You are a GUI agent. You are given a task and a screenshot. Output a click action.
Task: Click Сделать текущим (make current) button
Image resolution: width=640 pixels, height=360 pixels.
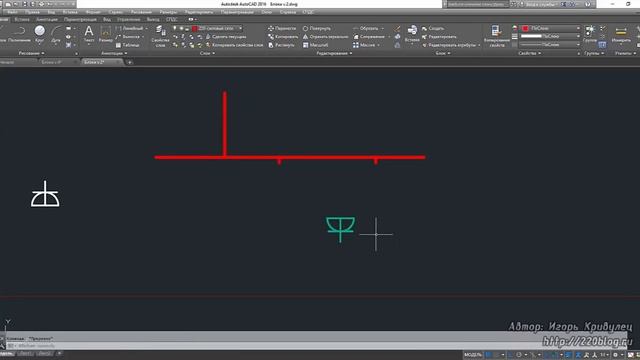[x=225, y=37]
